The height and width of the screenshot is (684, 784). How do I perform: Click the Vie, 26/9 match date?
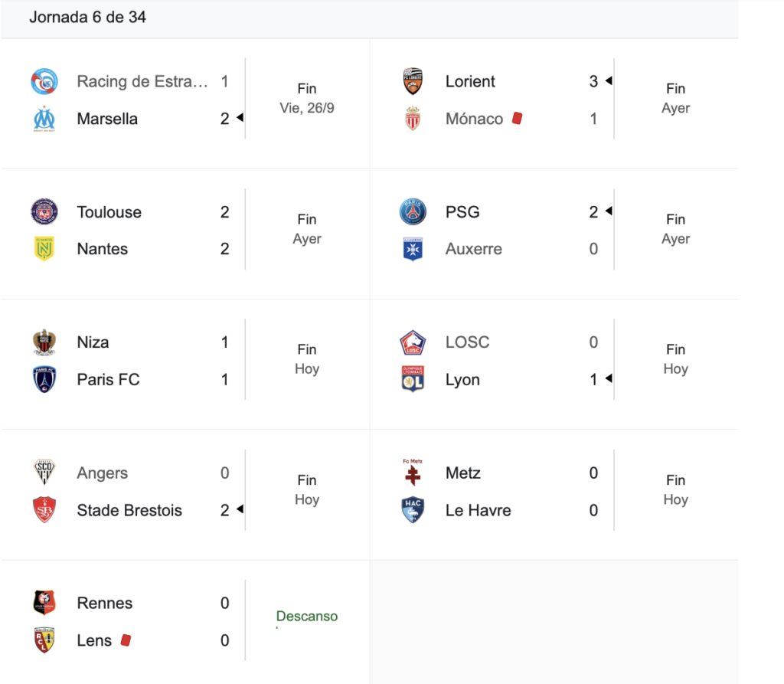[x=306, y=108]
